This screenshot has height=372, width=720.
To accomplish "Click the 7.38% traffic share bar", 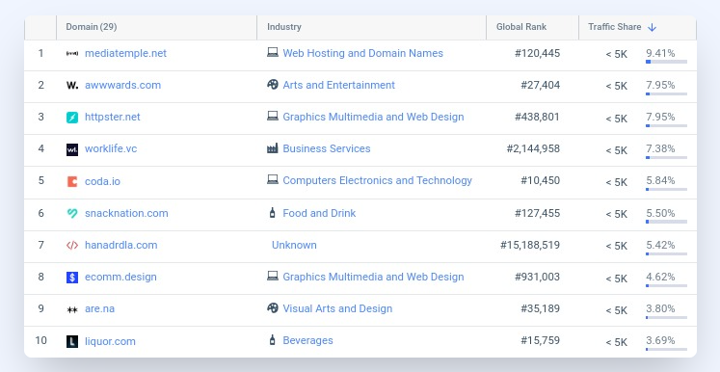I will coord(666,158).
